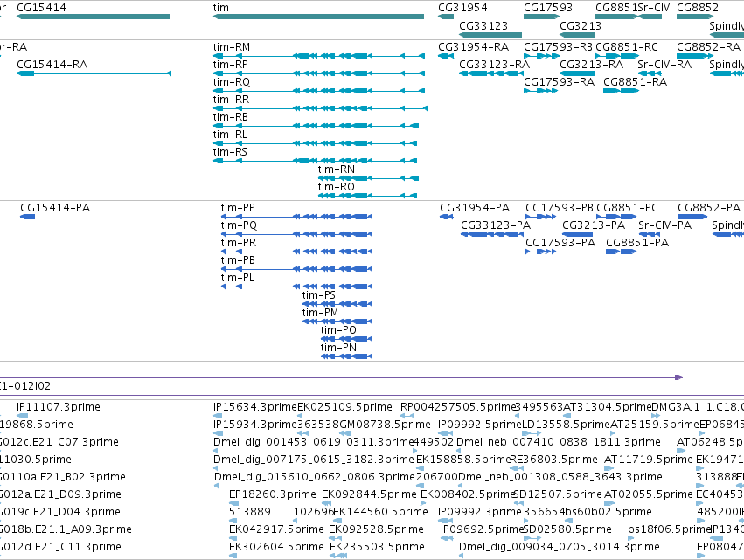Select transcript CG17593-RA

(540, 91)
